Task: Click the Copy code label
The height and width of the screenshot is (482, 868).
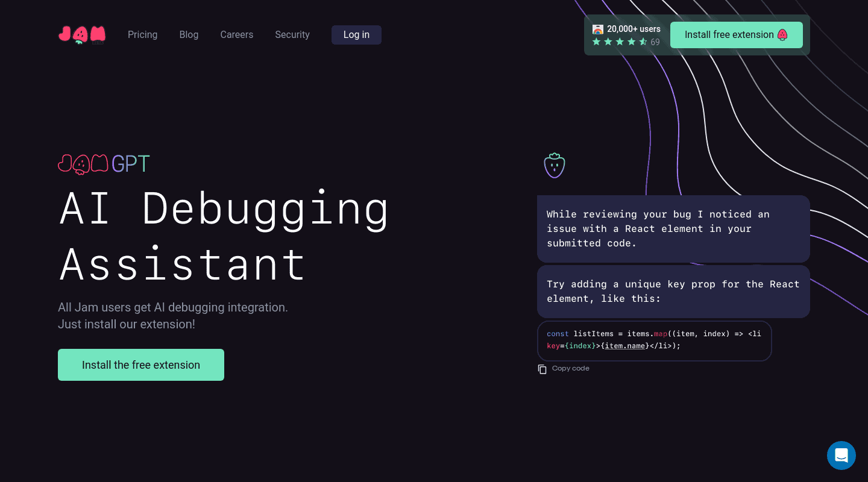Action: point(571,368)
